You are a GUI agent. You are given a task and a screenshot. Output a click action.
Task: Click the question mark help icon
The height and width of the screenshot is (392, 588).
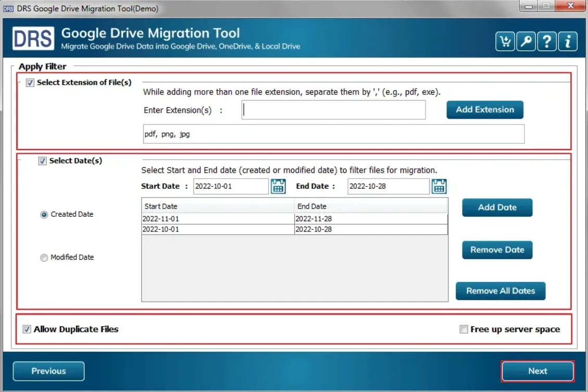pos(546,42)
